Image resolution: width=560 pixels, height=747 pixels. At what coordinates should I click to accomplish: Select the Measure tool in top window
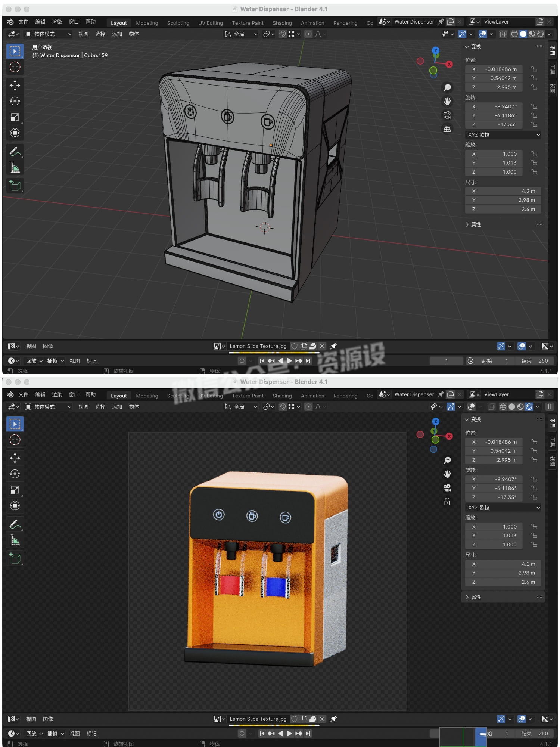tap(15, 168)
